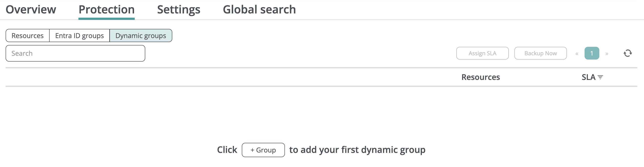Select the Dynamic groups view toggle
This screenshot has height=167, width=644.
pyautogui.click(x=141, y=36)
